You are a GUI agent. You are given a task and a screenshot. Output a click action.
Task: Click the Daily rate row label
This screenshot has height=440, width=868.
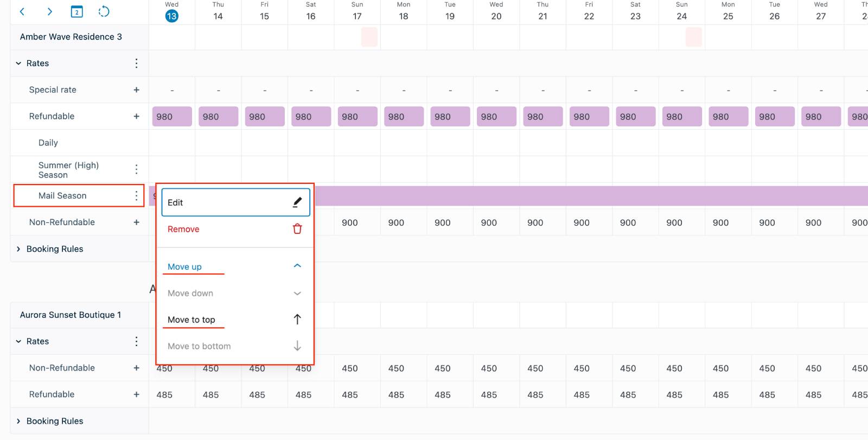[x=48, y=143]
